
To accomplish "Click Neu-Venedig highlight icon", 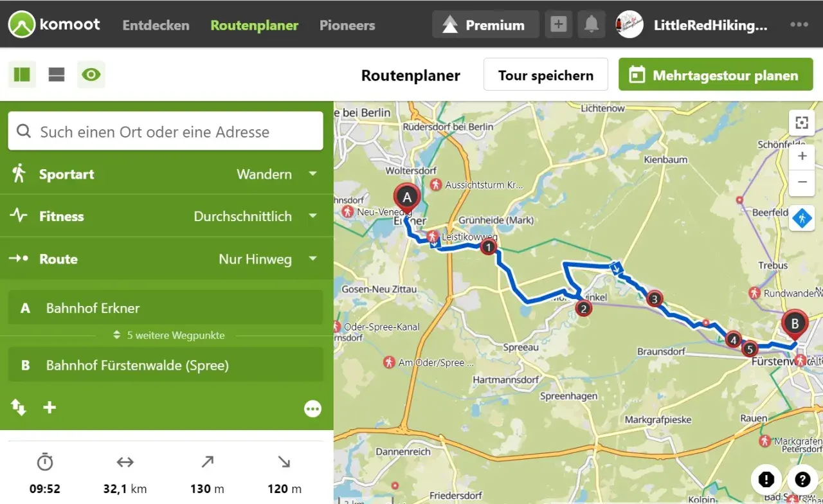I will click(348, 211).
